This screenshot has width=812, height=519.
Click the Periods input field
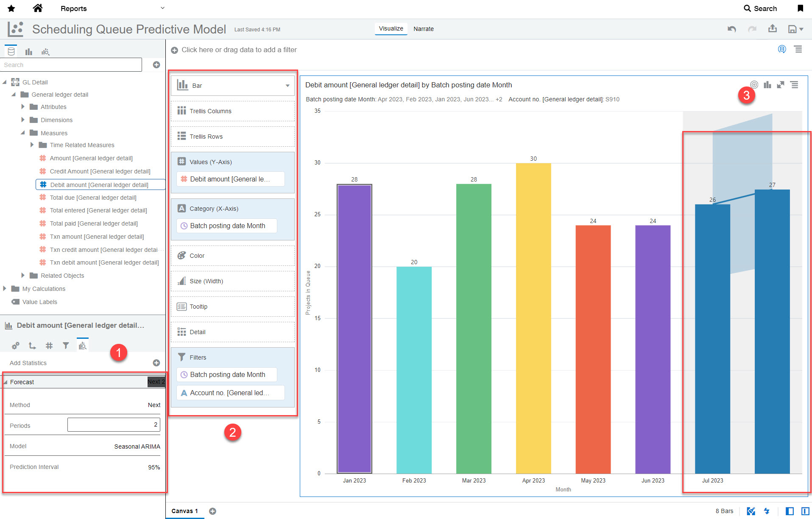coord(114,425)
